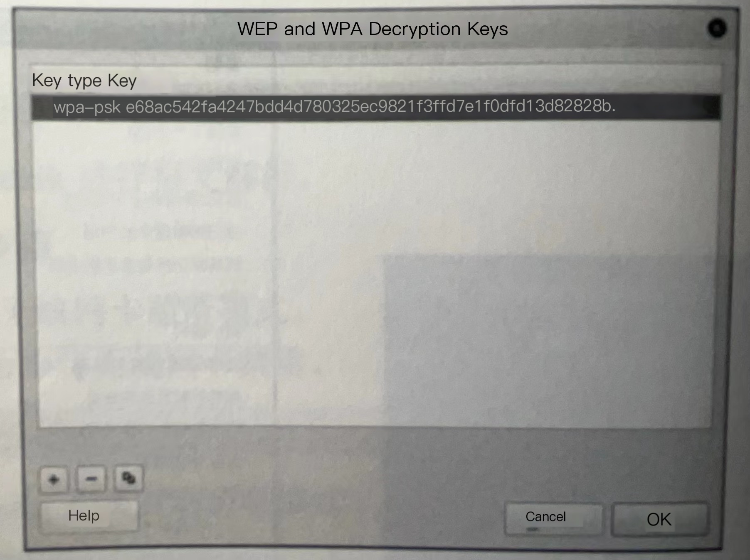
Task: Confirm keys with the OK button
Action: tap(659, 519)
